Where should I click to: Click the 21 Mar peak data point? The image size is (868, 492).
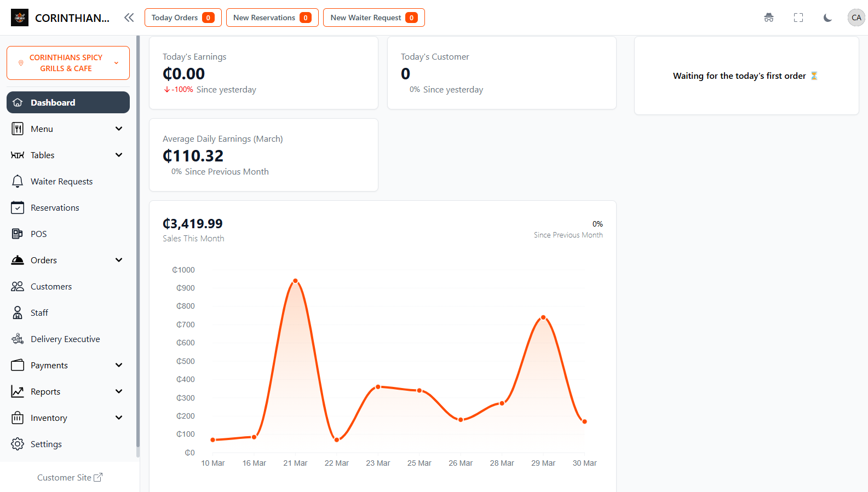pyautogui.click(x=295, y=281)
